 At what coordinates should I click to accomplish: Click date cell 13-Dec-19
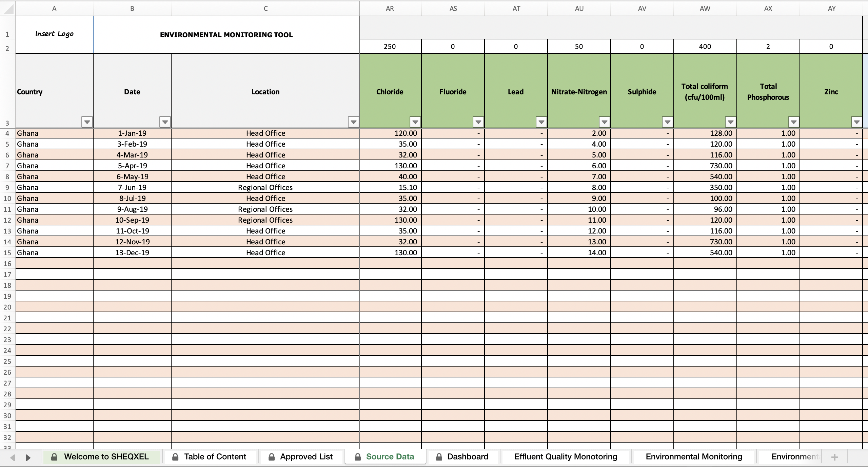132,253
